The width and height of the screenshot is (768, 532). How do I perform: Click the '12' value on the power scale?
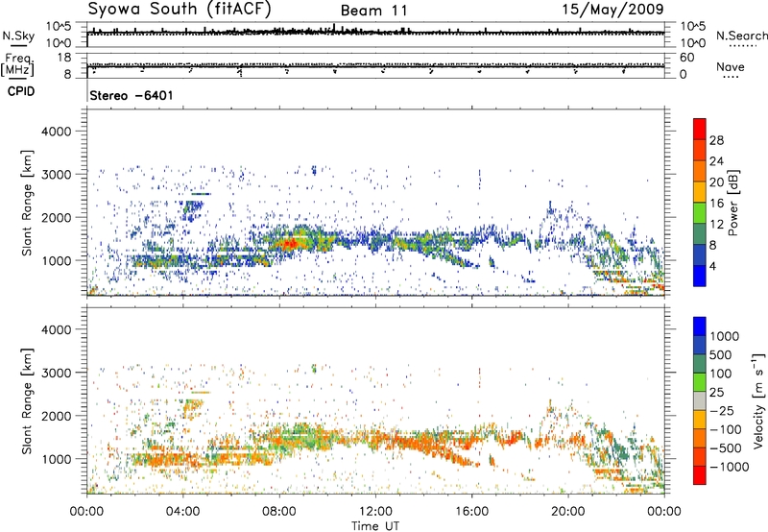tap(716, 225)
